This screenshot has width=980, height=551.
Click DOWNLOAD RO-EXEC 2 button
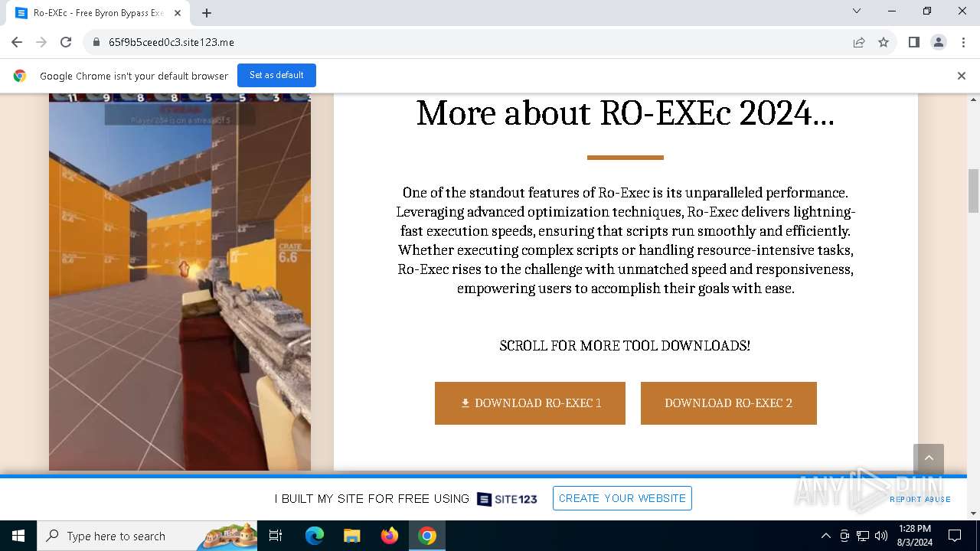[x=728, y=403]
